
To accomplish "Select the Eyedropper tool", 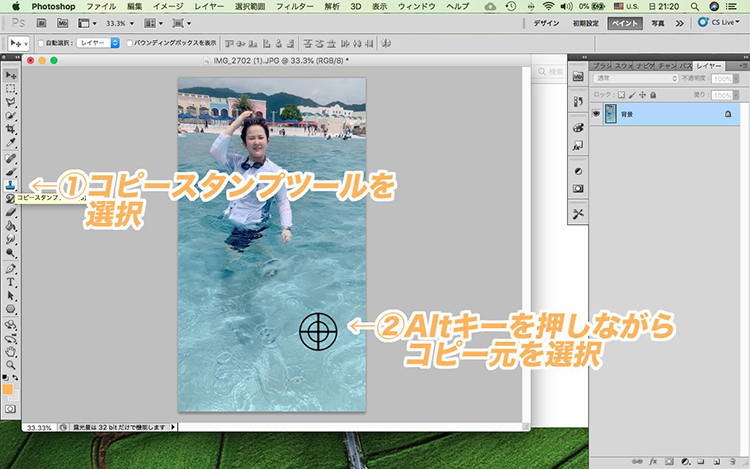I will click(x=11, y=142).
